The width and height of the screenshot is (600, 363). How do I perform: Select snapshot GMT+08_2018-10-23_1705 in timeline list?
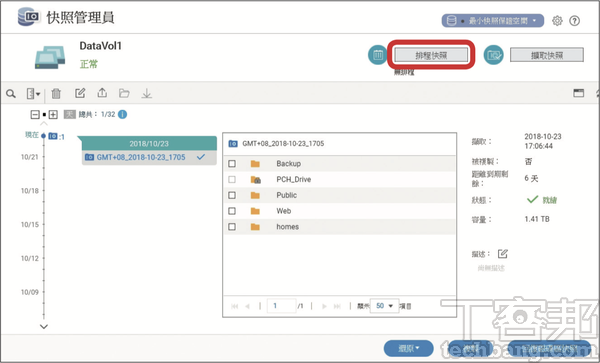149,157
